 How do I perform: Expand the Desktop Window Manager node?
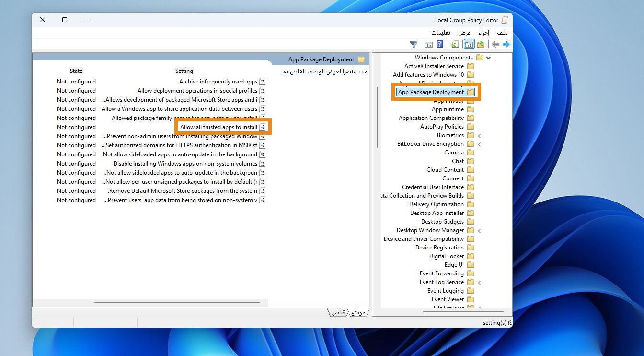(479, 231)
